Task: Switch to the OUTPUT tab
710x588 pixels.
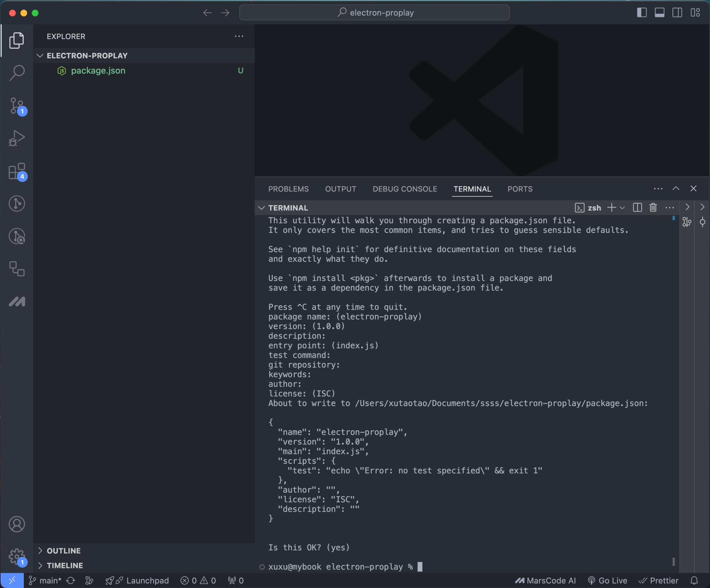Action: pyautogui.click(x=340, y=189)
